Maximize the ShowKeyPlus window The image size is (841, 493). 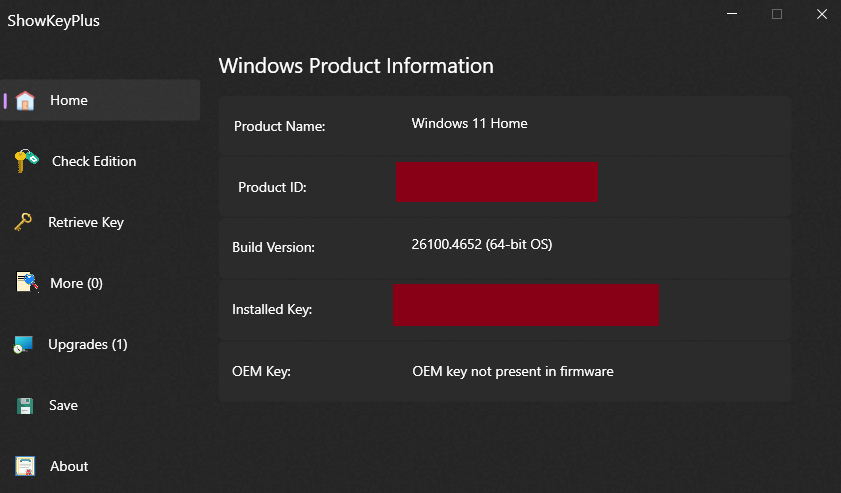[777, 14]
